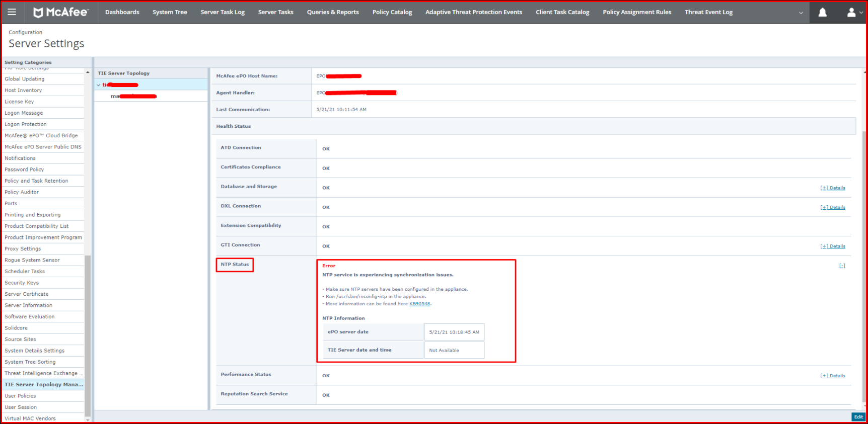Image resolution: width=868 pixels, height=424 pixels.
Task: Click the Edit button
Action: tap(858, 417)
